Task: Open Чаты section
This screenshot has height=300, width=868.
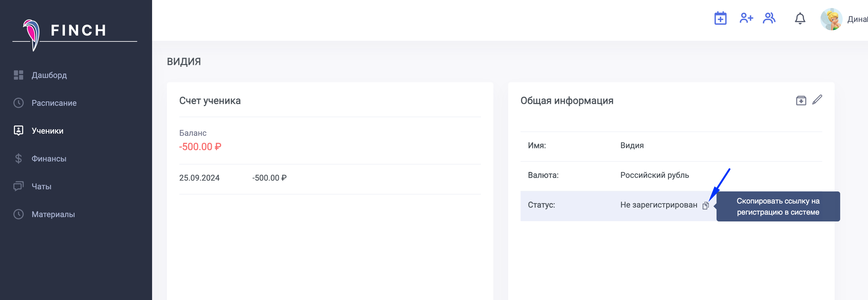Action: pos(41,186)
